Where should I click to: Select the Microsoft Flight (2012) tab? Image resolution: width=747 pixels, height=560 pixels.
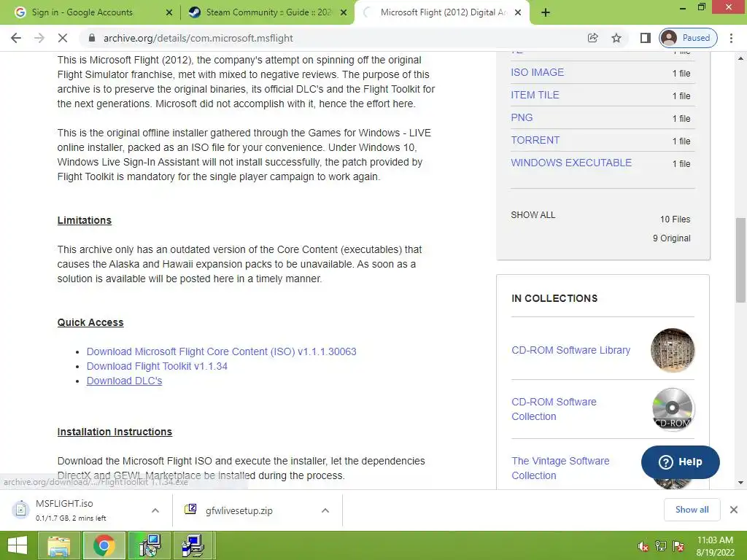pyautogui.click(x=443, y=12)
